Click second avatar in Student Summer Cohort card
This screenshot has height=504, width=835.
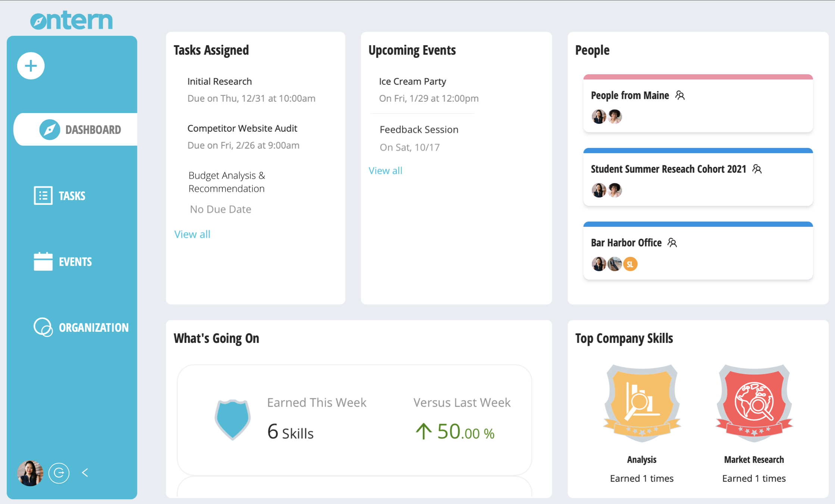[614, 190]
